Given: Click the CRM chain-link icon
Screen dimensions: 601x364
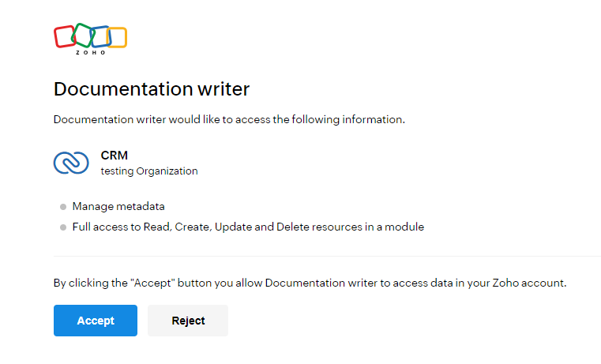Looking at the screenshot, I should [71, 163].
